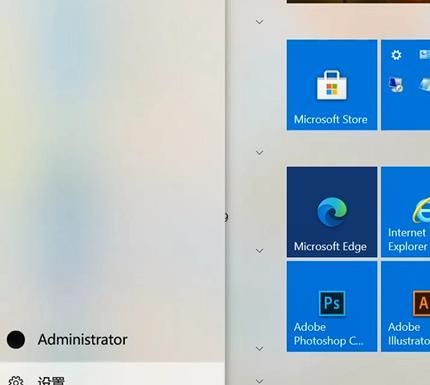
Task: Click the phone card icon in the tile folder
Action: tap(425, 54)
